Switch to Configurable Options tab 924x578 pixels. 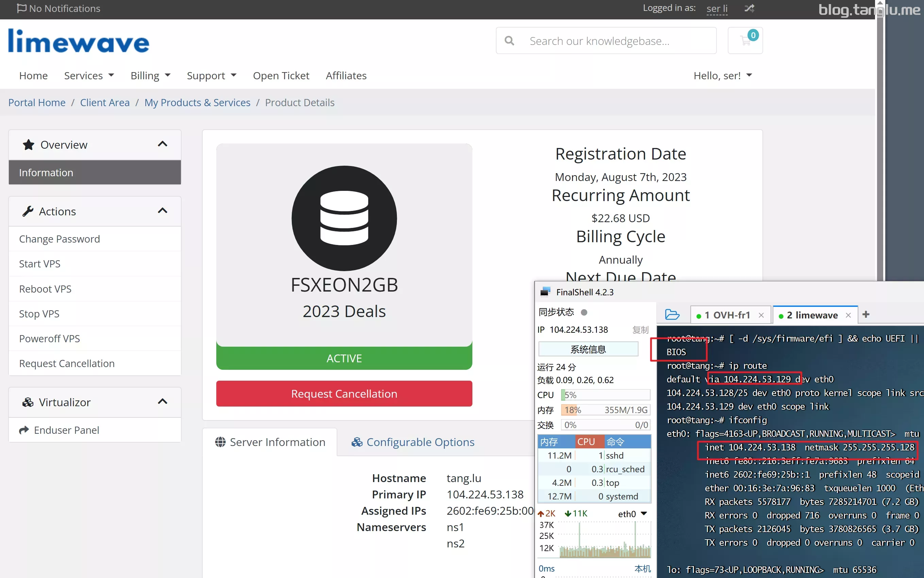413,442
